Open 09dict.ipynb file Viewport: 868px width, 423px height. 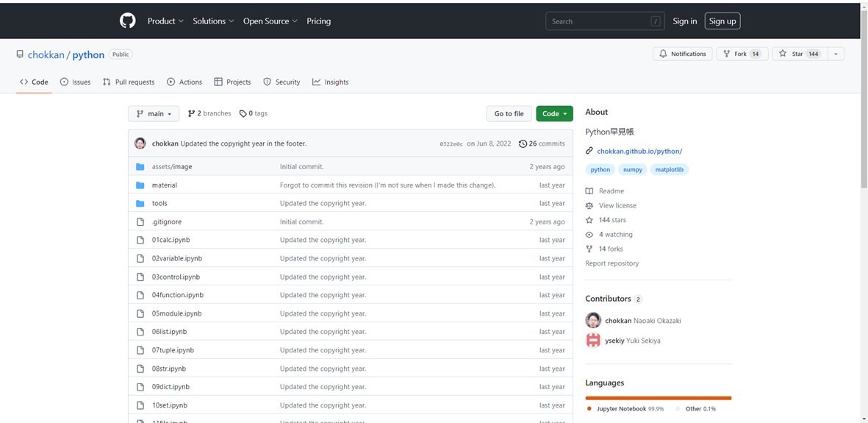pyautogui.click(x=171, y=387)
